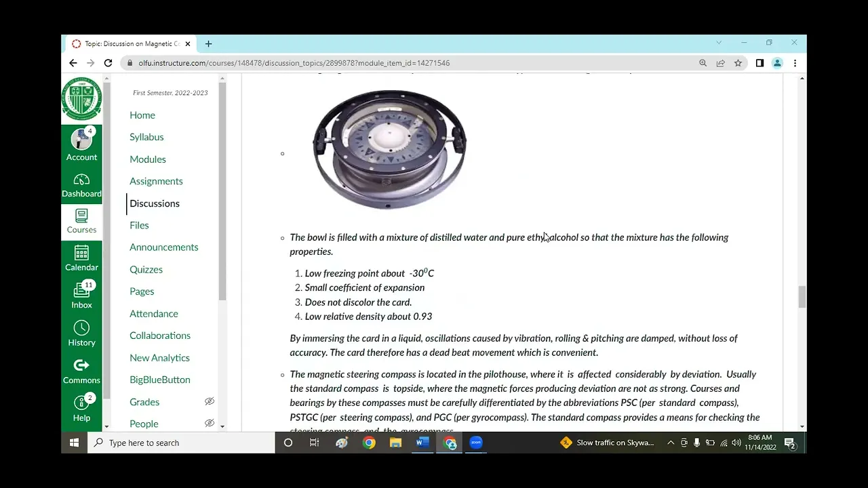Click the main page vertical scrollbar thumb
868x488 pixels.
802,297
